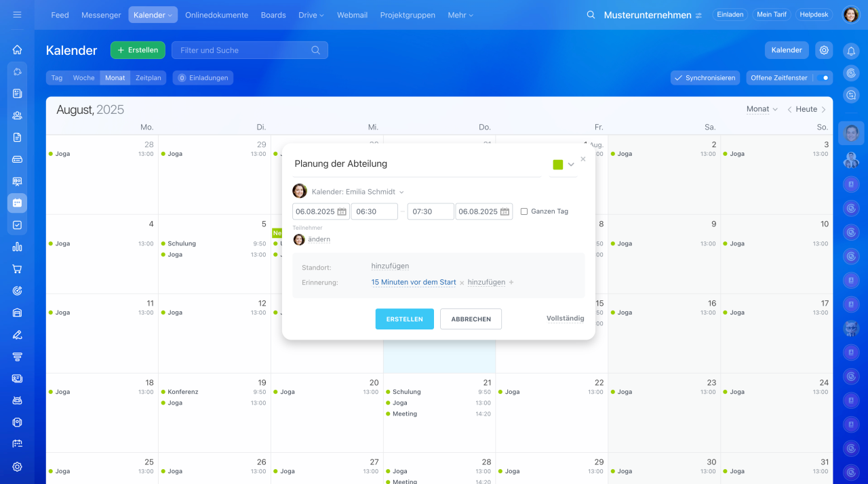Click ändern to change Teilnehmer
Image resolution: width=868 pixels, height=484 pixels.
pyautogui.click(x=319, y=239)
